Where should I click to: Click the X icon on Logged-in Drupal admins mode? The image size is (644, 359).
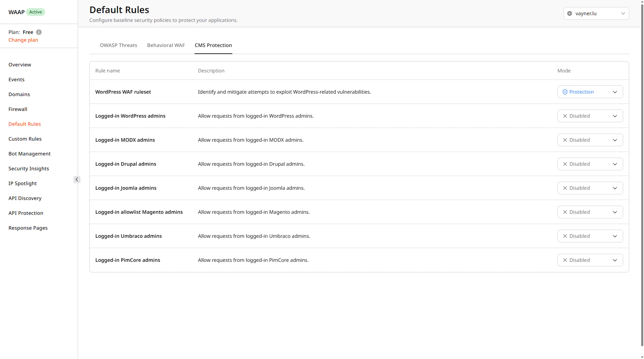565,164
